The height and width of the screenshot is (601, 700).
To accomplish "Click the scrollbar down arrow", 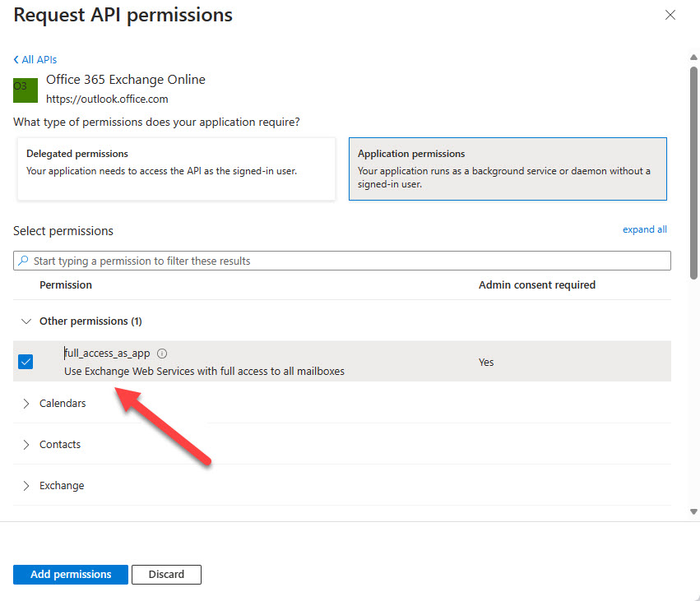I will pos(693,511).
